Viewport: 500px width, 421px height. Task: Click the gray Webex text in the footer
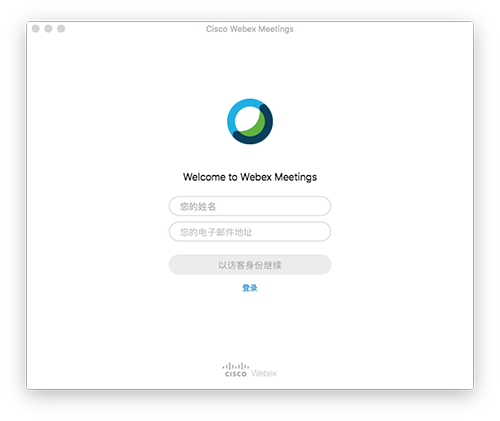(x=264, y=373)
